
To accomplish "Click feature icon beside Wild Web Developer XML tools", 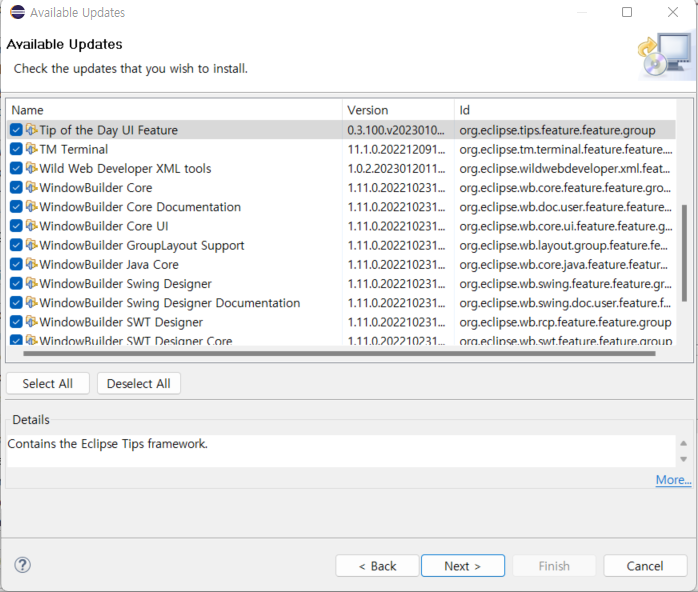I will [31, 168].
